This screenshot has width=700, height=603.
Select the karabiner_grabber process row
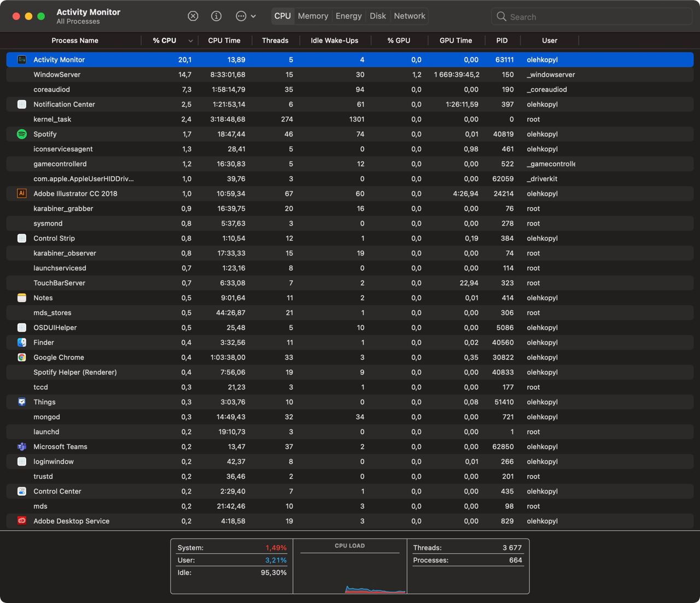(350, 208)
